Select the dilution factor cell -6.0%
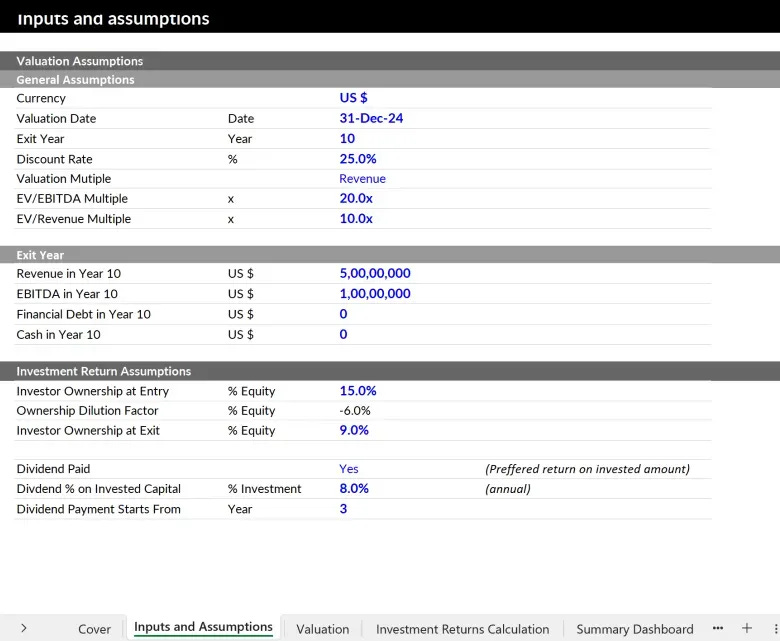The width and height of the screenshot is (780, 641). pos(355,411)
